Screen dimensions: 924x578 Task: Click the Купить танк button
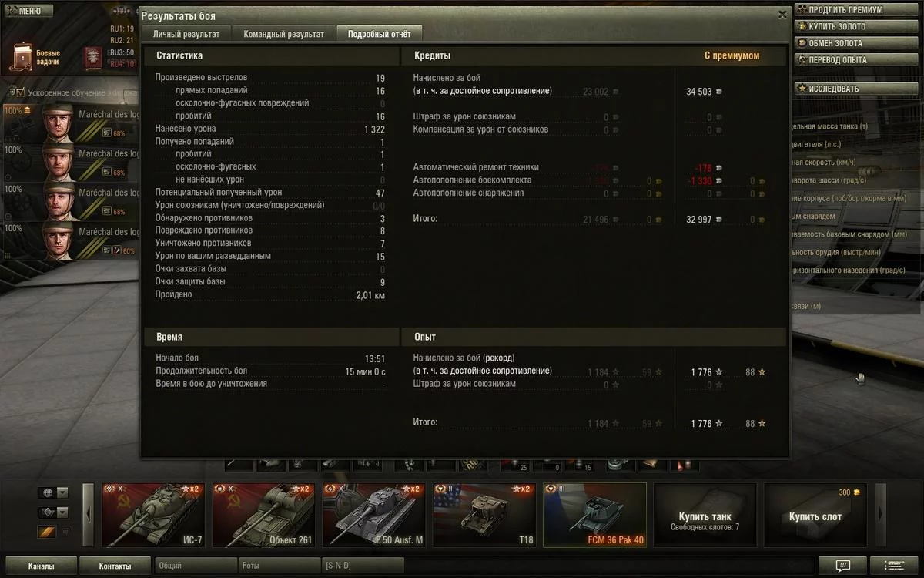705,515
